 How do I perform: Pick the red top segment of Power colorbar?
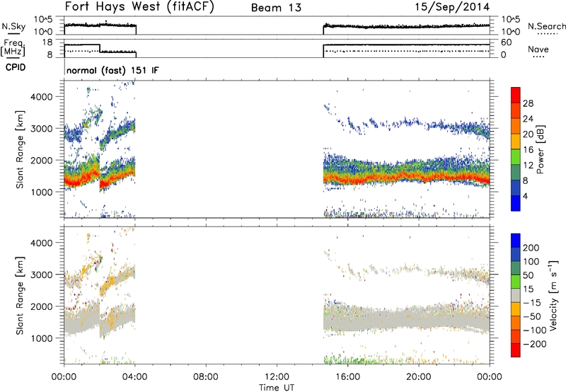[516, 95]
